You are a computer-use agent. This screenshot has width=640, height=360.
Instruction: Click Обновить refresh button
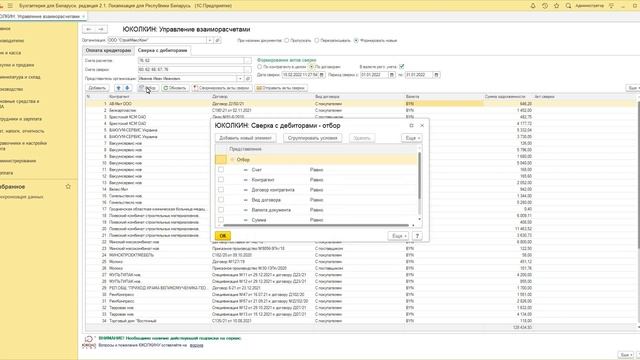(x=174, y=88)
